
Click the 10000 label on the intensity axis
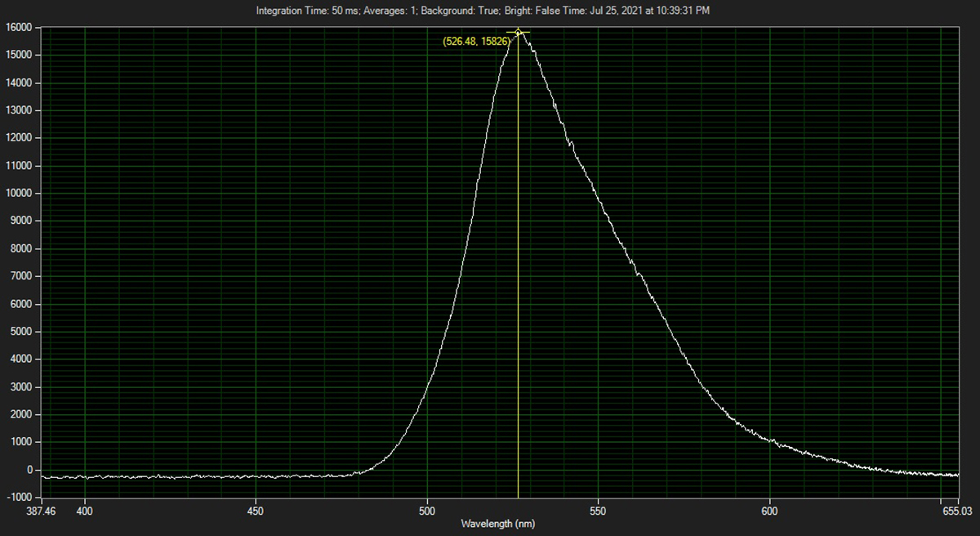(18, 194)
